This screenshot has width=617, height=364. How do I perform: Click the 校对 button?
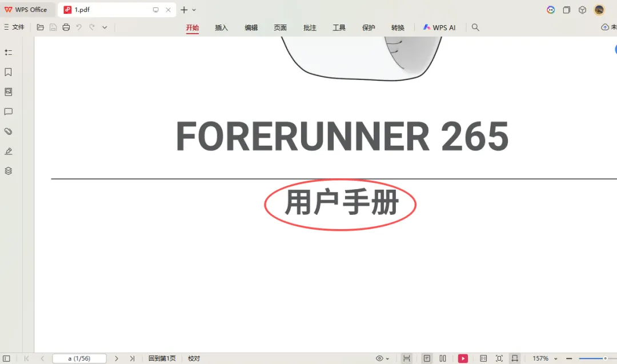point(194,358)
